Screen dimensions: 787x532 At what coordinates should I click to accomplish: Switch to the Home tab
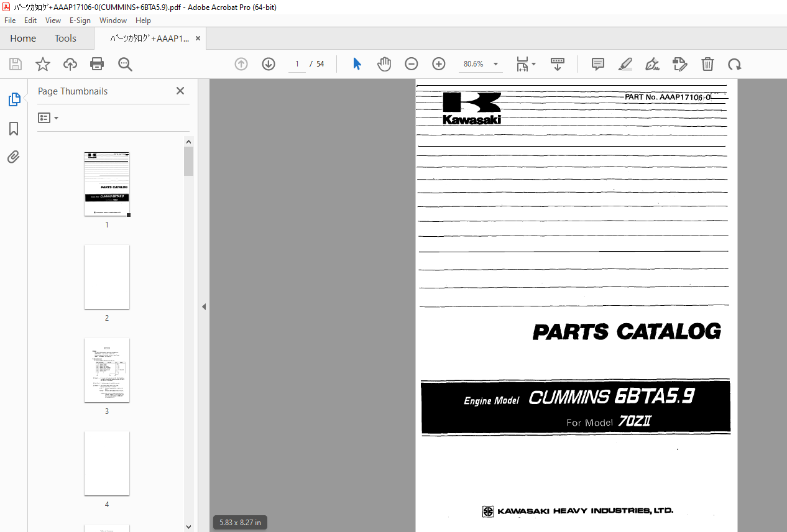(23, 38)
